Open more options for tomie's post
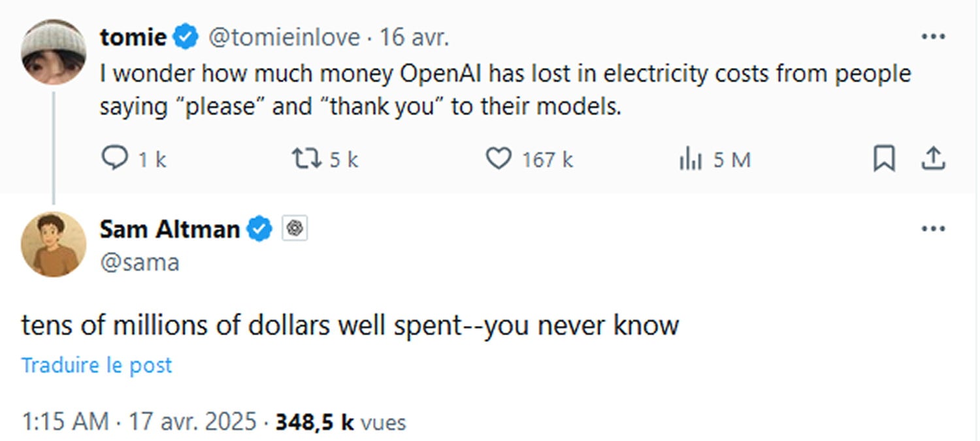This screenshot has height=441, width=980. (933, 37)
